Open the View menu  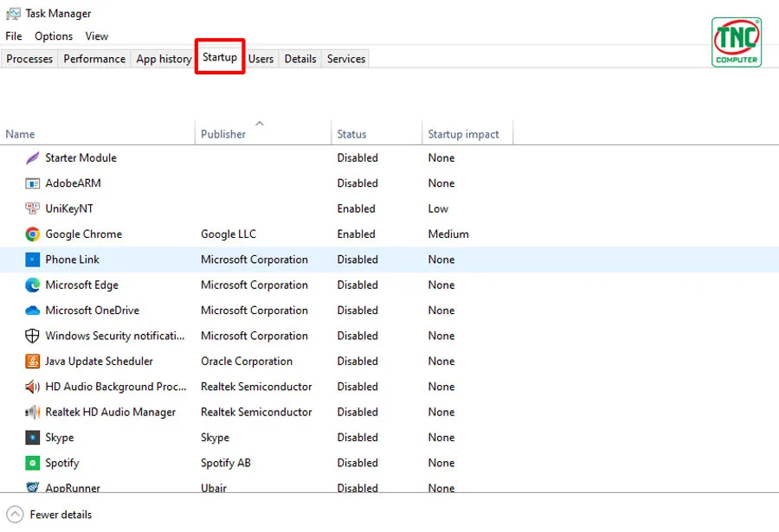96,36
